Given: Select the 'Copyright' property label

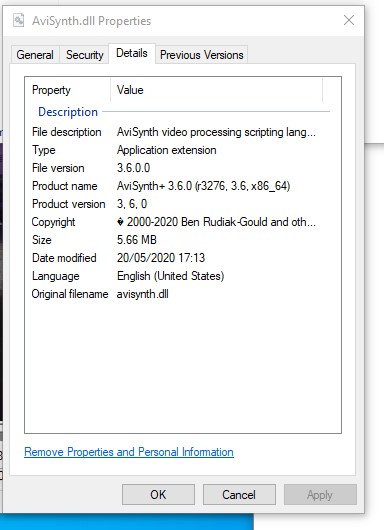Looking at the screenshot, I should tap(53, 222).
